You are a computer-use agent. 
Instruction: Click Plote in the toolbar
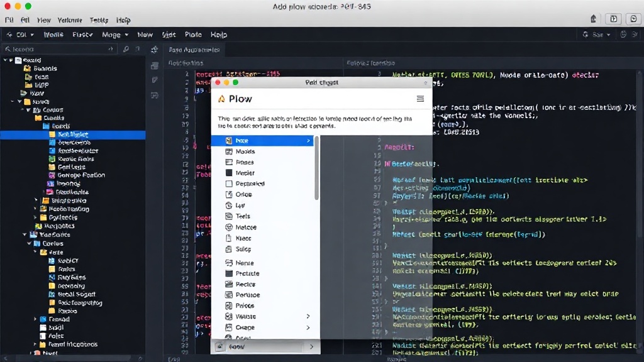[x=193, y=35]
